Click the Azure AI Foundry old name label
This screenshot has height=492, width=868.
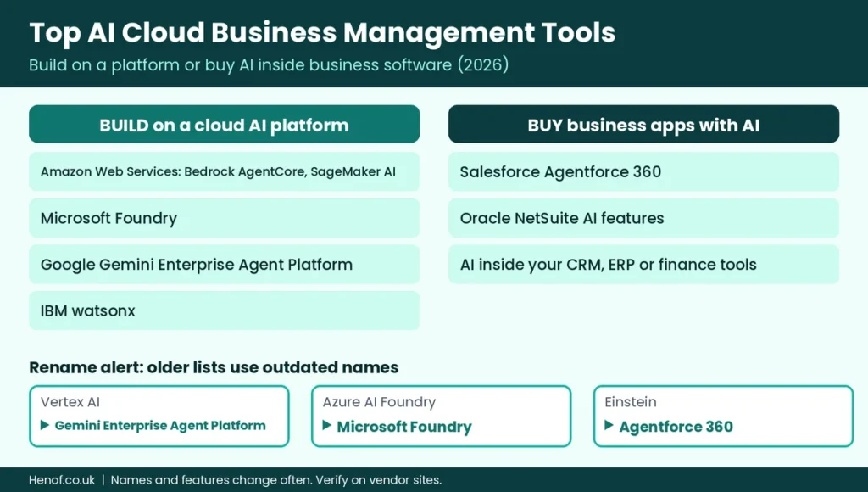click(x=379, y=402)
